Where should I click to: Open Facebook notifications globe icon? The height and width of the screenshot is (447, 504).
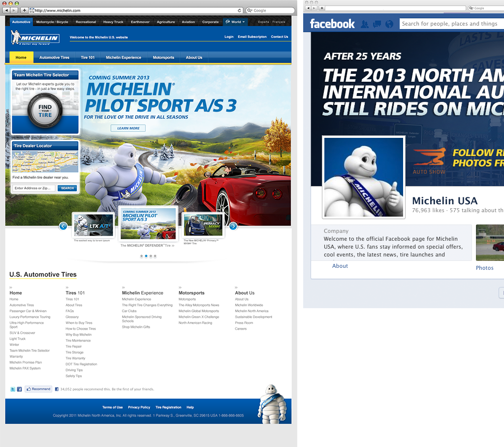click(x=389, y=24)
